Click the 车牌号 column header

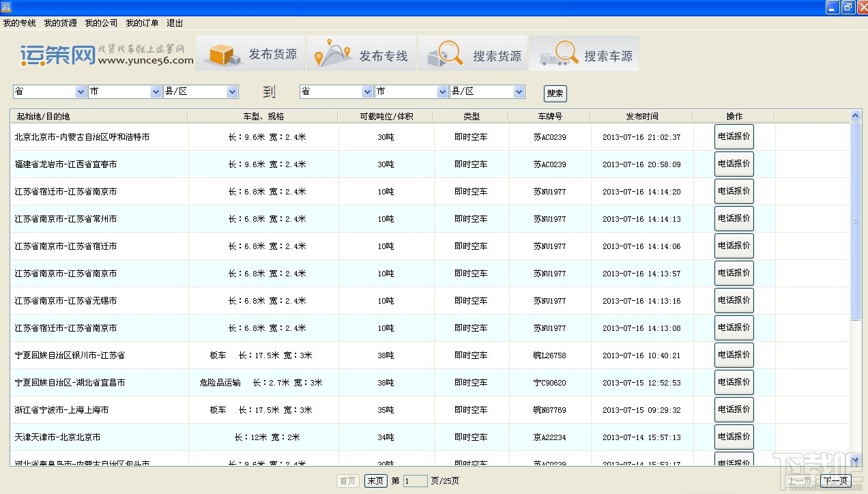click(549, 117)
